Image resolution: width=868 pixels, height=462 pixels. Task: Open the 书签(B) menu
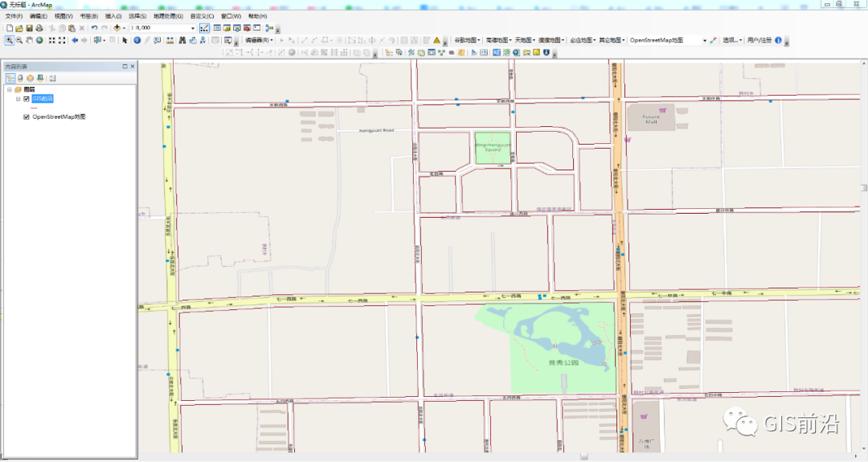[x=88, y=16]
